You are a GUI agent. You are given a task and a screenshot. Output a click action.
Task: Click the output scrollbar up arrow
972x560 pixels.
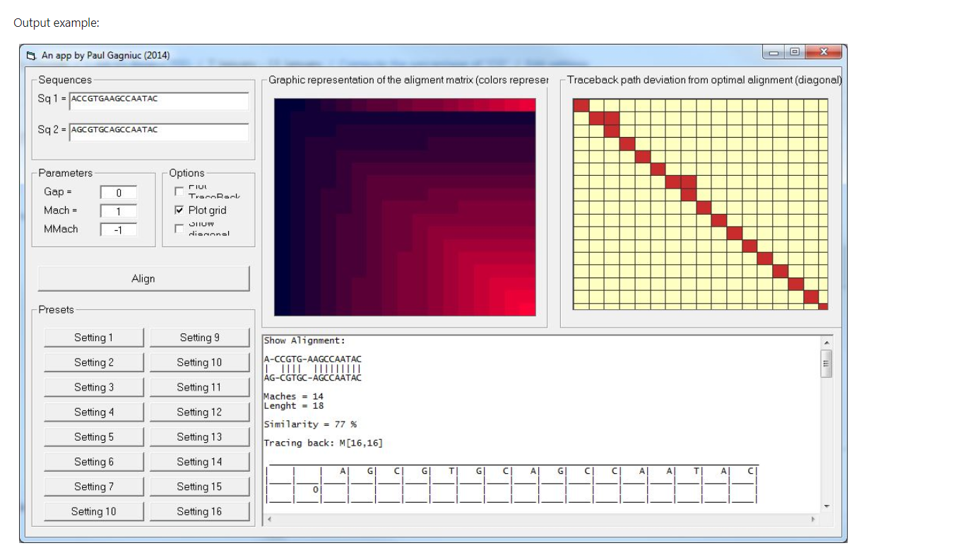826,342
